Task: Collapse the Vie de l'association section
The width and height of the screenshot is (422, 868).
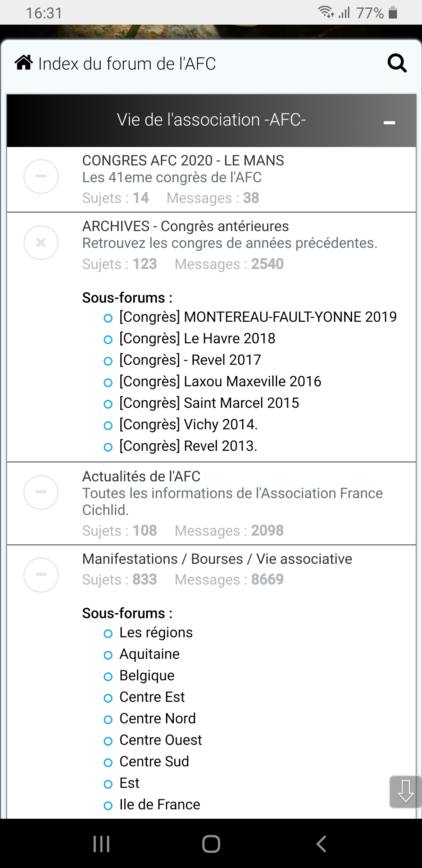Action: (389, 123)
